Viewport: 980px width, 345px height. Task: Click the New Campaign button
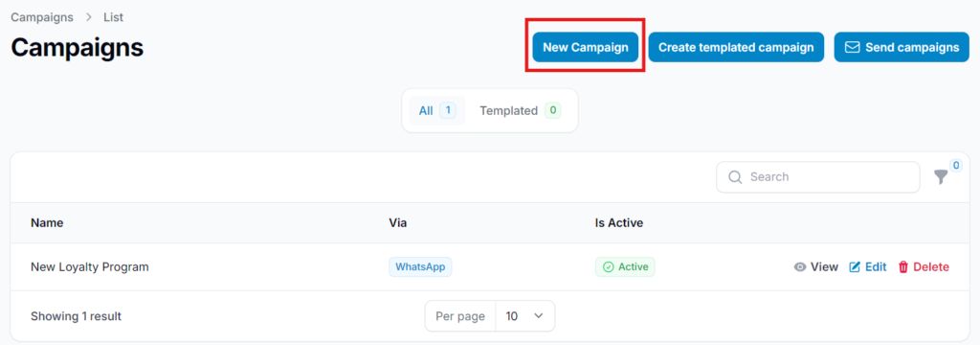point(586,47)
